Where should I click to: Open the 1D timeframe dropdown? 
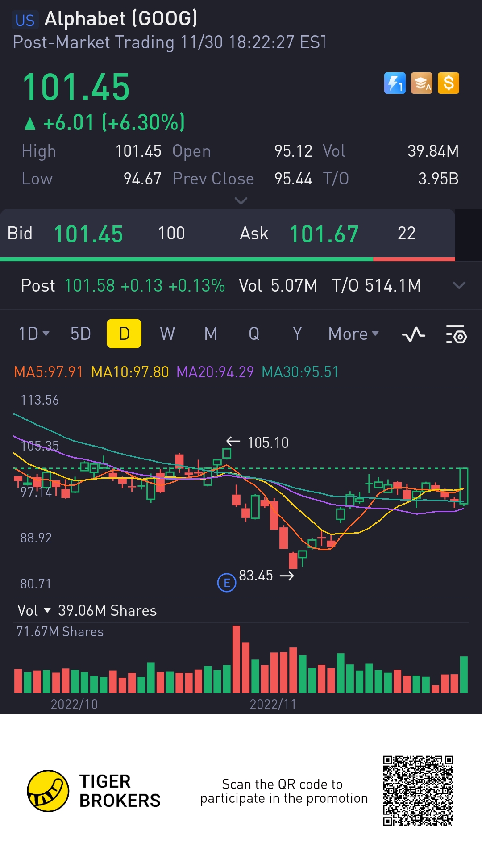(x=34, y=334)
